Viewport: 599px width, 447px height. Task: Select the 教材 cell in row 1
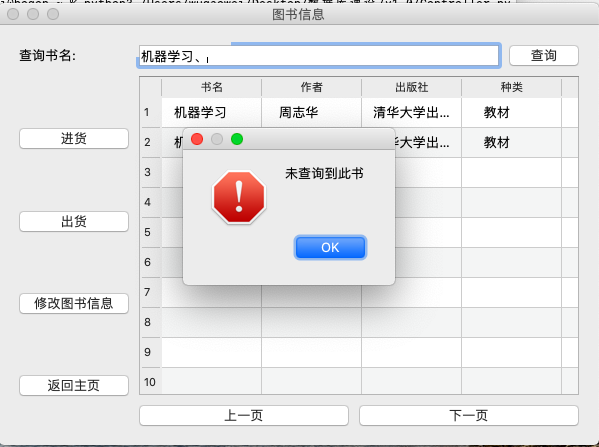(x=512, y=112)
